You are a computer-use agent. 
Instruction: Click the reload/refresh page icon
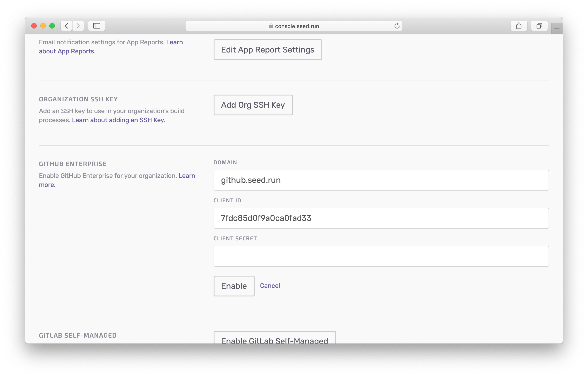tap(397, 26)
